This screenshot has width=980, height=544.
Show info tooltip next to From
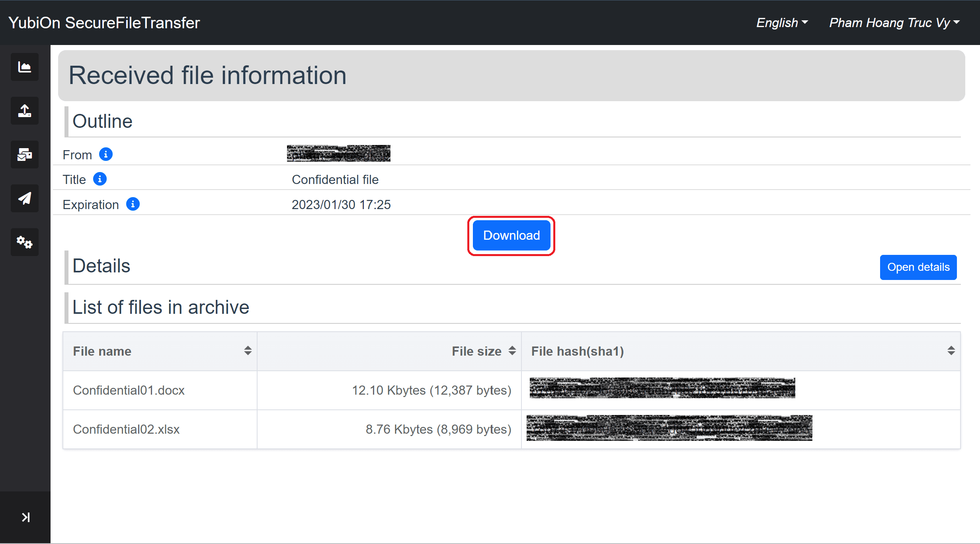(106, 154)
